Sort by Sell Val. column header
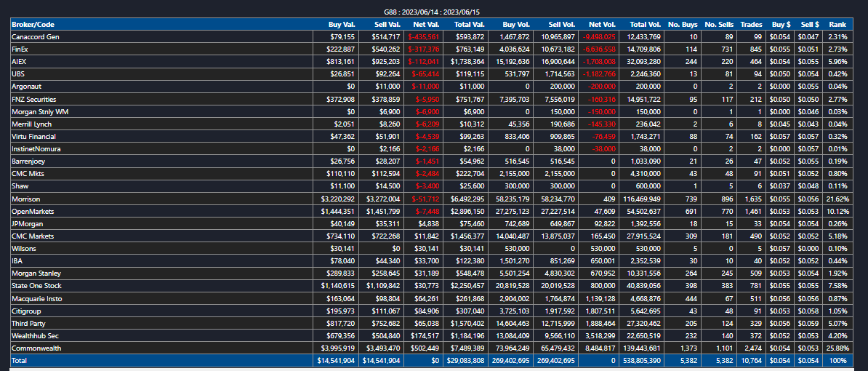This screenshot has width=868, height=371. tap(387, 25)
